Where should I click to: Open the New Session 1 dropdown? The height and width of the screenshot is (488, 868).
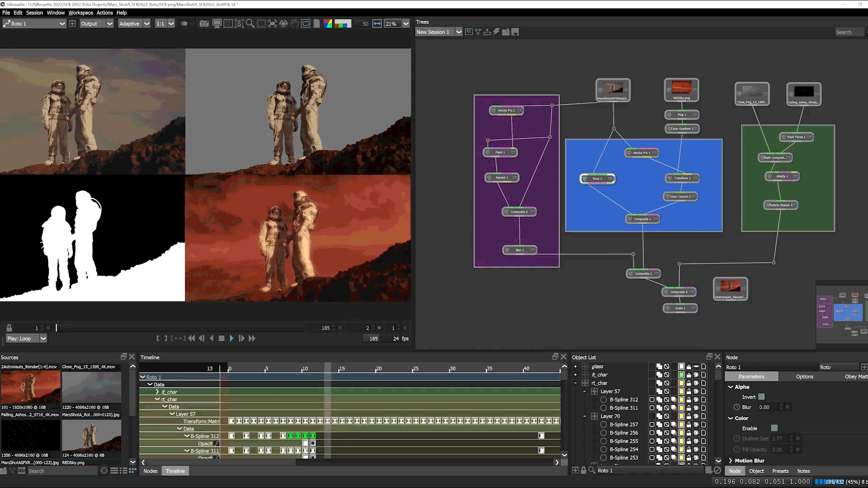coord(459,32)
